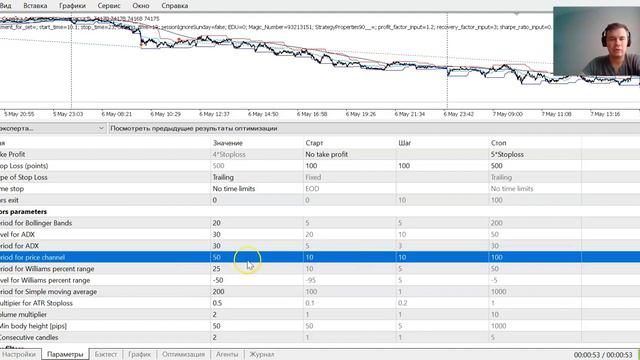Expand the эксперта dropdown arrow

pos(101,128)
